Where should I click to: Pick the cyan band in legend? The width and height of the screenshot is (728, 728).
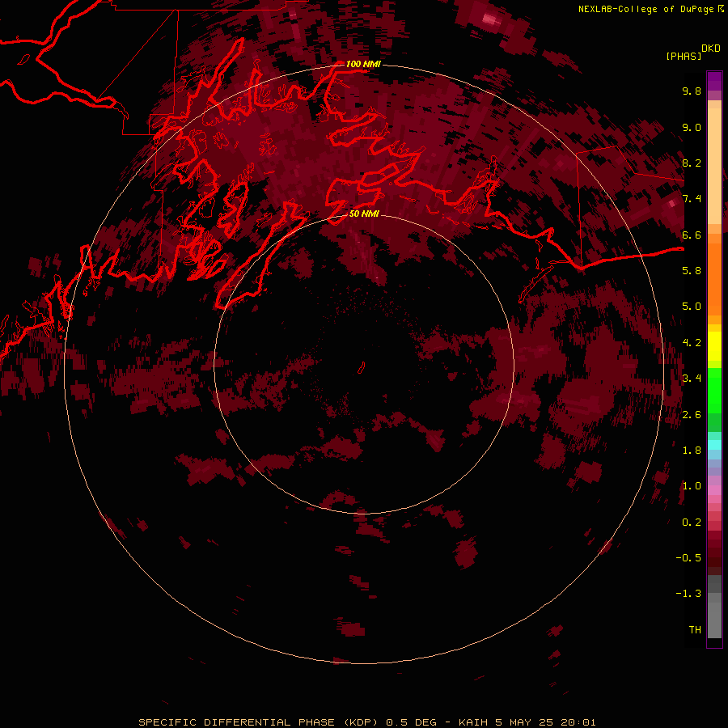pos(714,445)
